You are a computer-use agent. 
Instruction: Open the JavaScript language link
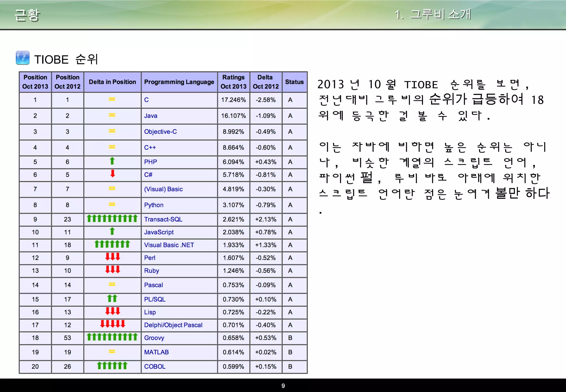(x=159, y=232)
